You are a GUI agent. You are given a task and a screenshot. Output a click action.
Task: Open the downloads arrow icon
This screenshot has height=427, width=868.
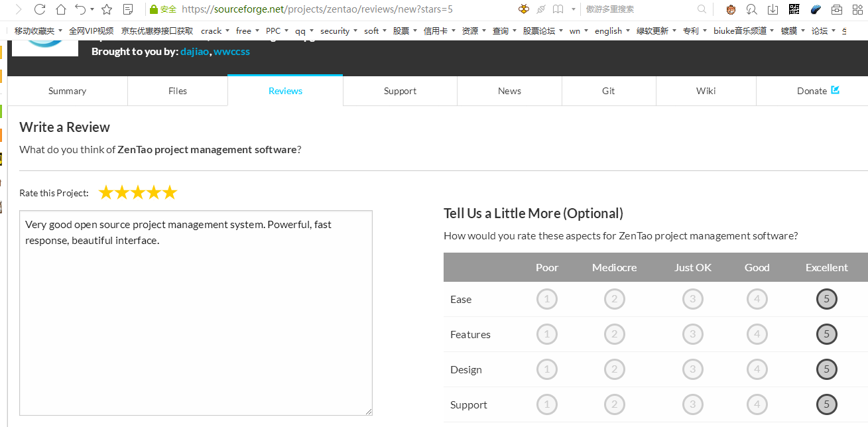click(x=773, y=9)
